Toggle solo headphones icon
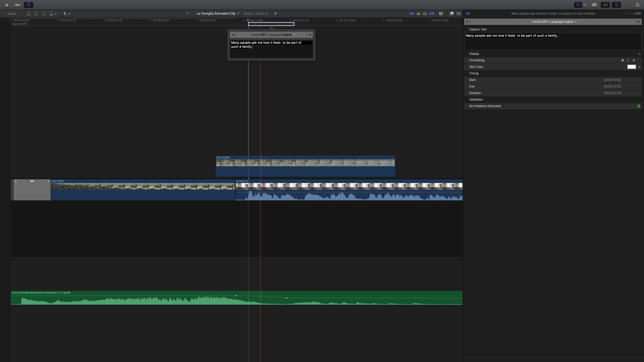Viewport: 644px width, 362px height. click(425, 14)
